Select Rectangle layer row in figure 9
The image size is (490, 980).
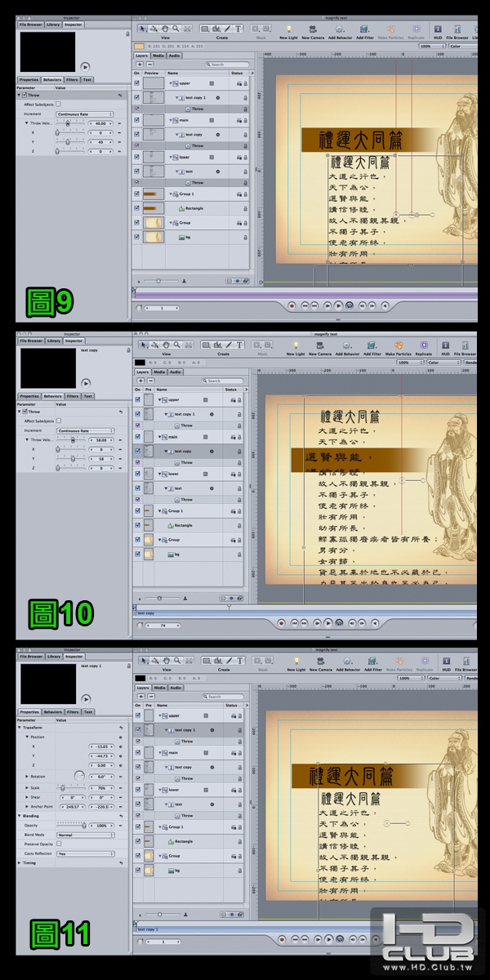pyautogui.click(x=189, y=208)
